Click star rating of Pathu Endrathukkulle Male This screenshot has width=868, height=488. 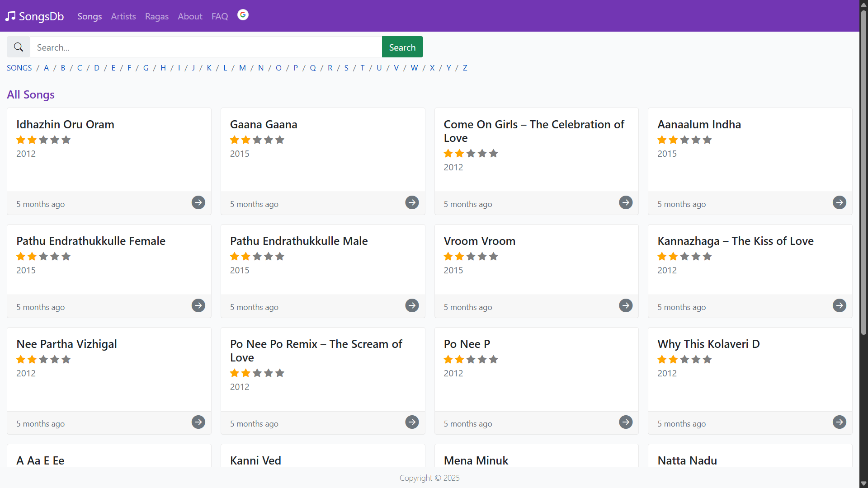tap(257, 257)
